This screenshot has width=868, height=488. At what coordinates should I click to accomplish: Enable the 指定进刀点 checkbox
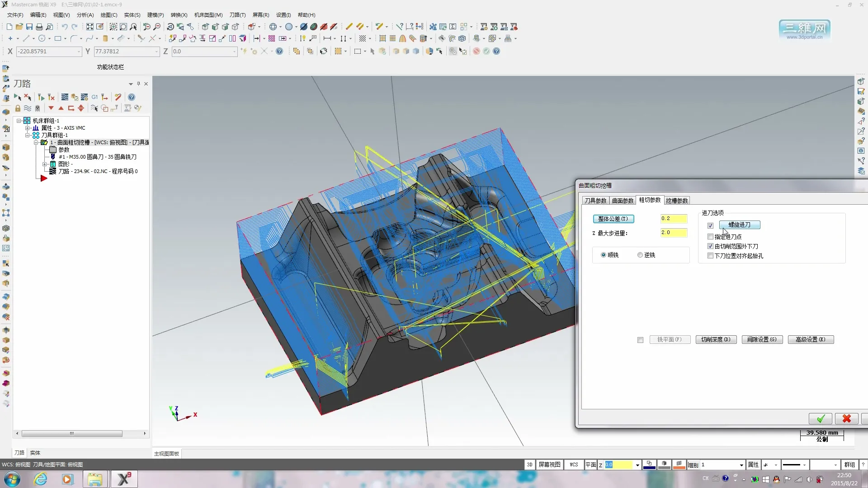[710, 237]
